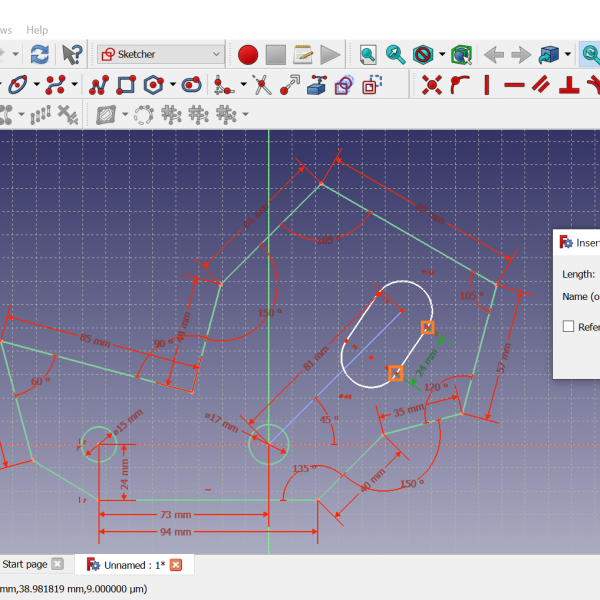Image resolution: width=600 pixels, height=600 pixels.
Task: Open the Sketcher workbench dropdown
Action: click(x=161, y=54)
